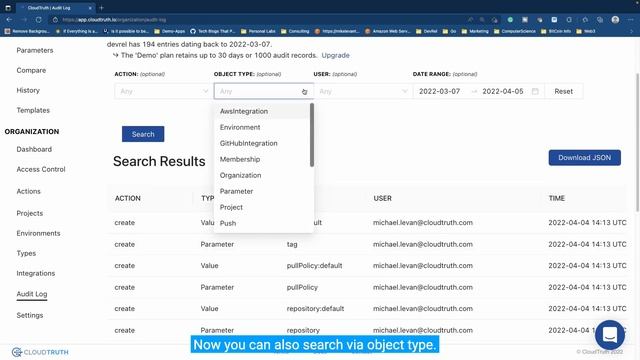Click the address bar URL

[114, 20]
